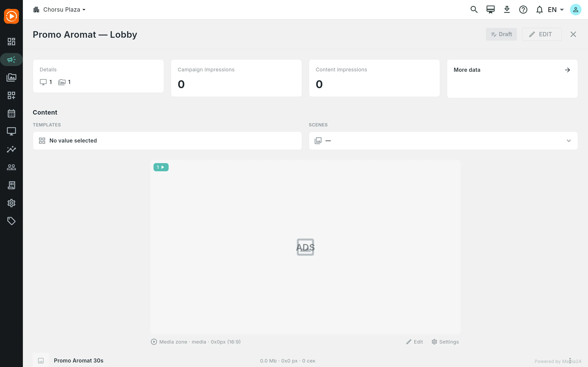The image size is (588, 367).
Task: Open the media library icon in sidebar
Action: (11, 77)
